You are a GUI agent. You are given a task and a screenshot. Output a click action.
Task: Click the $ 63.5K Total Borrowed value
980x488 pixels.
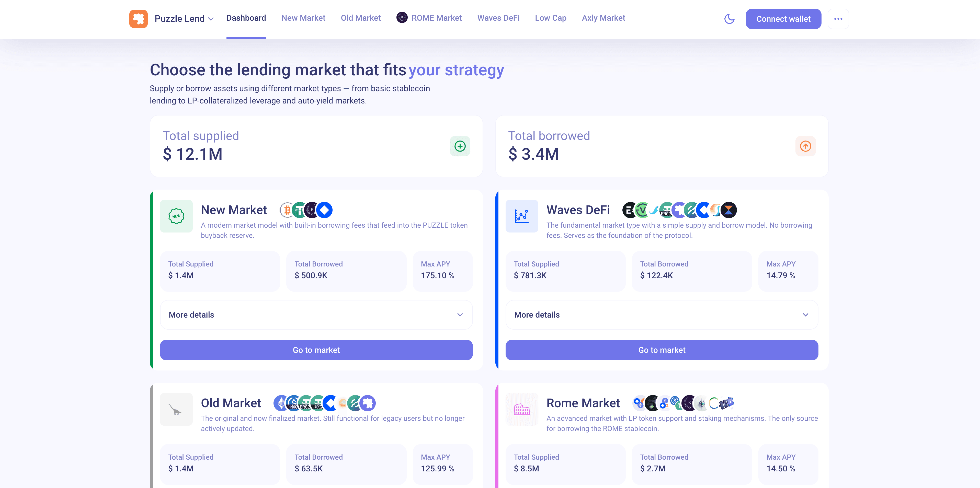[x=309, y=469]
